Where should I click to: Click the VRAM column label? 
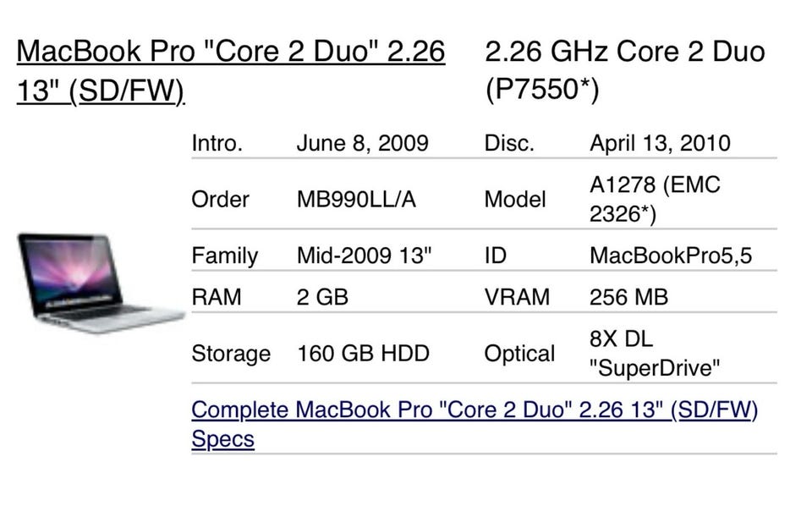point(517,297)
